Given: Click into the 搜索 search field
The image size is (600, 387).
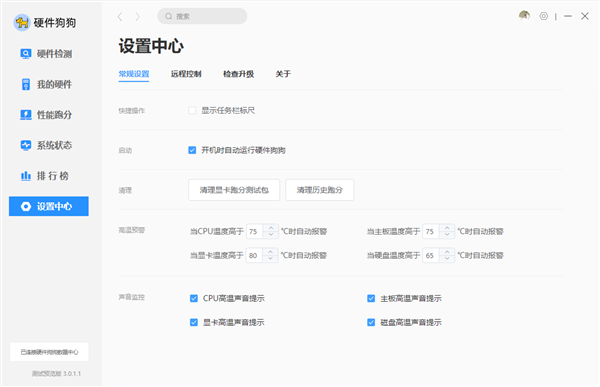Looking at the screenshot, I should click(x=202, y=16).
